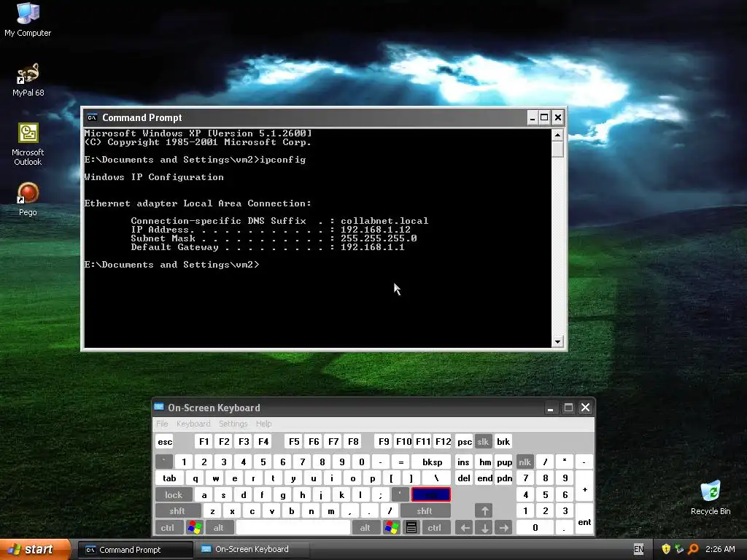This screenshot has height=560, width=747.
Task: Click the pup page up key
Action: pos(504,462)
